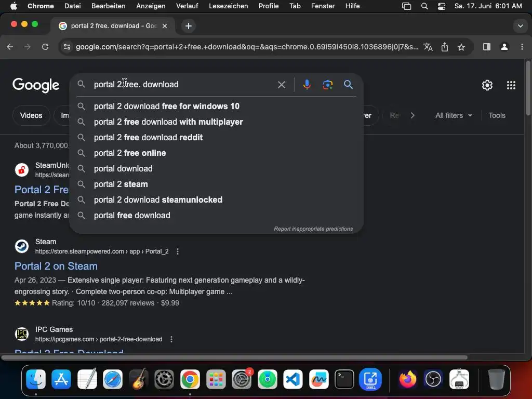The width and height of the screenshot is (532, 399).
Task: Launch Finder from Dock
Action: [36, 379]
